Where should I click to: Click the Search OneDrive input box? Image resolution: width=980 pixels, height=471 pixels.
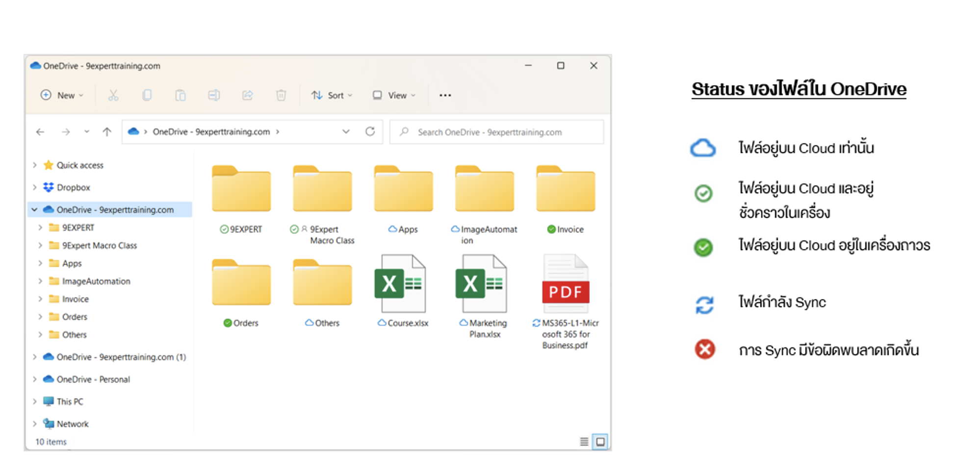(496, 131)
